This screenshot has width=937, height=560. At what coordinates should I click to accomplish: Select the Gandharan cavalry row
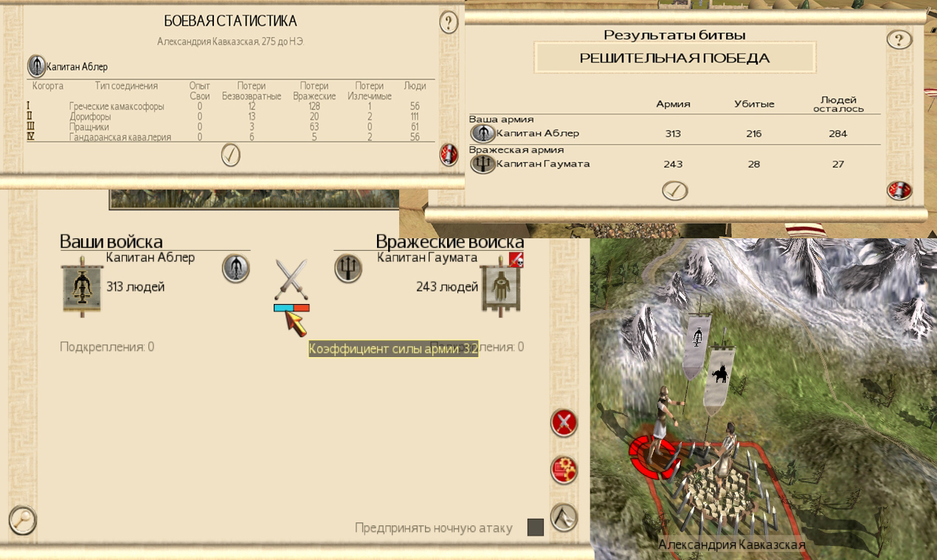coord(229,137)
